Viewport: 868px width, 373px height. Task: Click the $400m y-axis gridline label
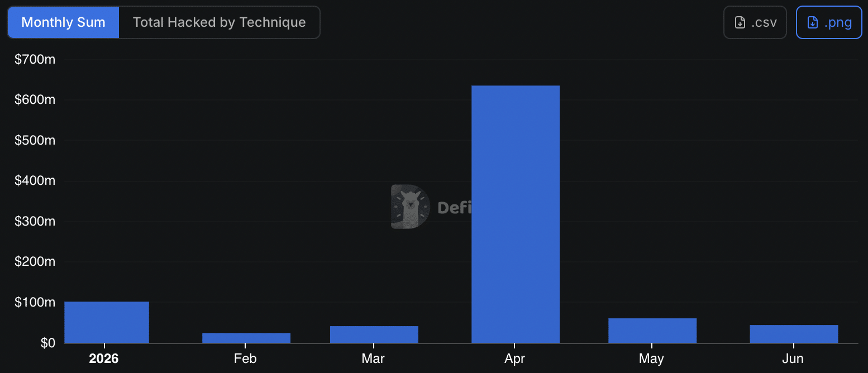pyautogui.click(x=35, y=181)
